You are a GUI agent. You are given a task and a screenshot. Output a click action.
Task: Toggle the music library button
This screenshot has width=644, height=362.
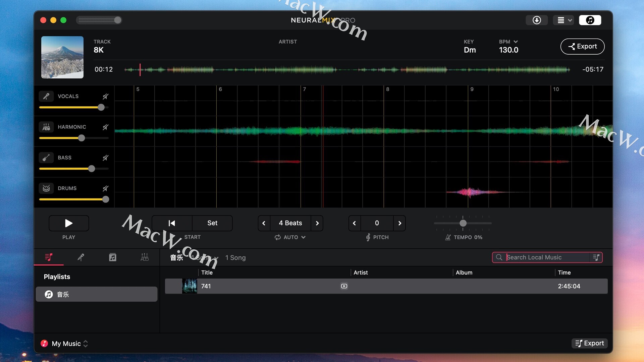click(x=590, y=20)
